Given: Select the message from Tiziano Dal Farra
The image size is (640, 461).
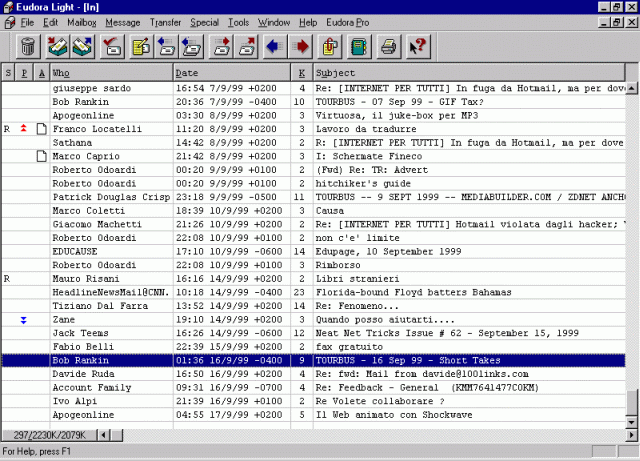Looking at the screenshot, I should pos(313,306).
